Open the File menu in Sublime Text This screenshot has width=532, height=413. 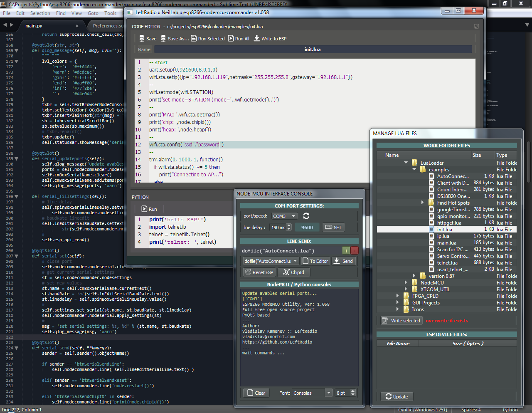pyautogui.click(x=7, y=13)
